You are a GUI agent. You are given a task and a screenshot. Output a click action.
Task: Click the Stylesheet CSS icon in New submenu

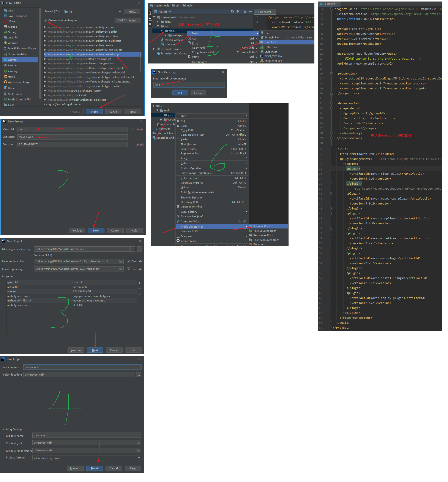click(x=262, y=52)
